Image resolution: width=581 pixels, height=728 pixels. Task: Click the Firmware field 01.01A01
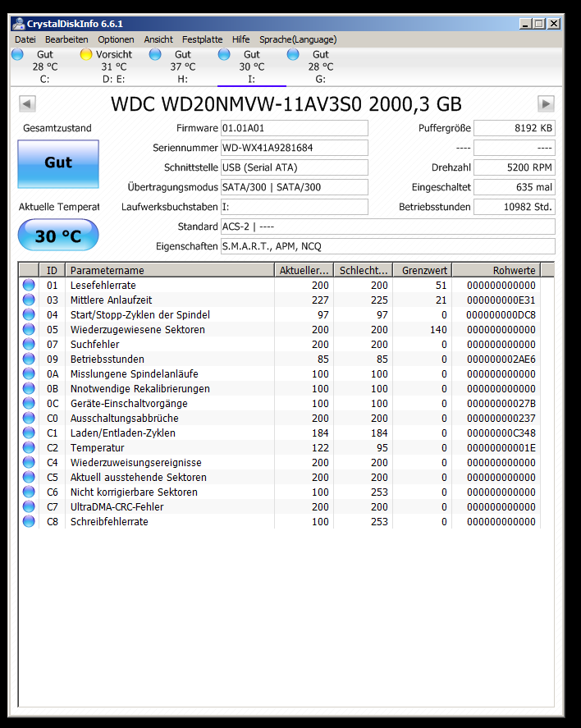point(295,128)
